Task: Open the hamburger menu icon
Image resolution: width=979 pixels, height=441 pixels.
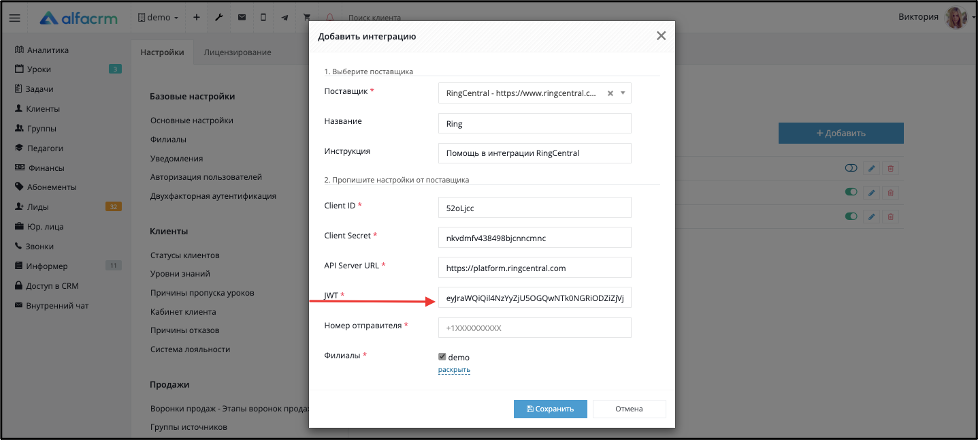Action: coord(15,18)
